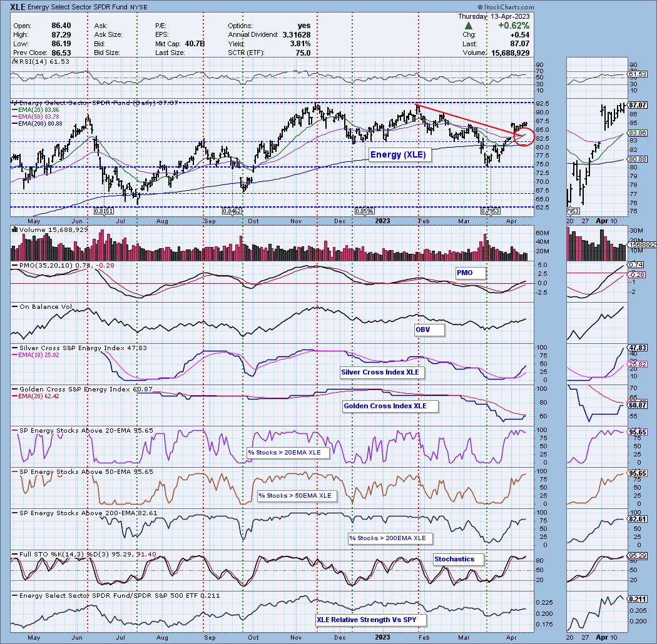
Task: Click the 25.82 magenta value tag
Action: pos(638,365)
